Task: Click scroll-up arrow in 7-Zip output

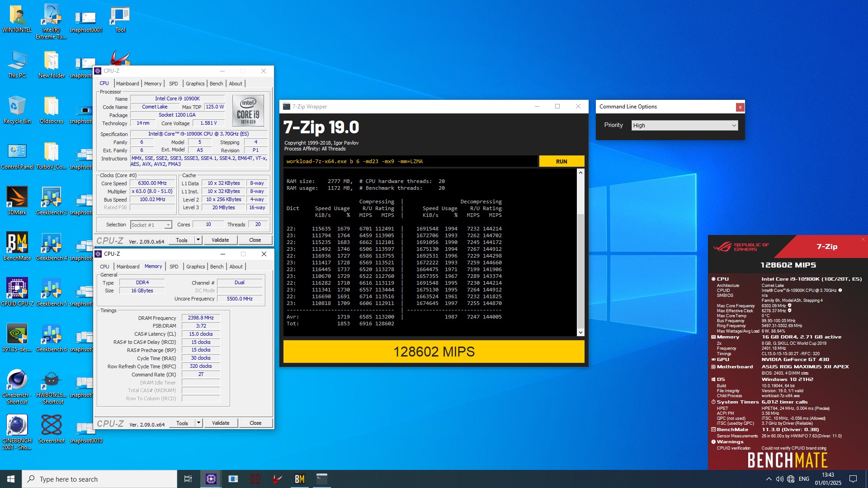Action: point(580,173)
